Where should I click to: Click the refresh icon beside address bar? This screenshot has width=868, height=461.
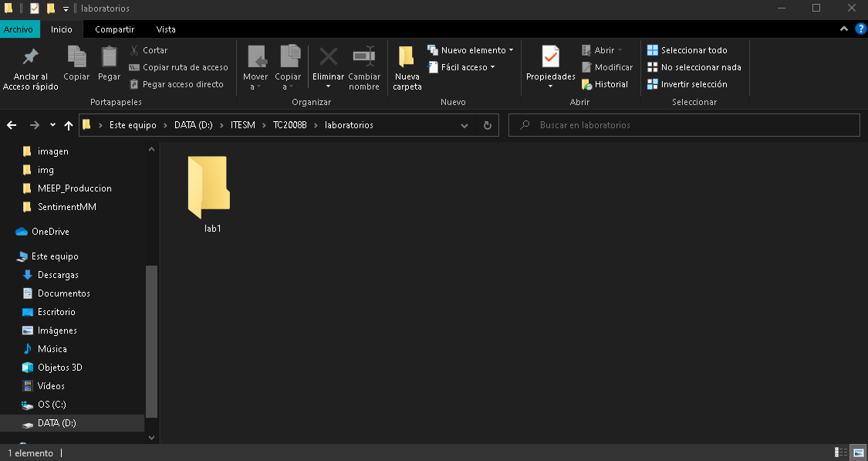pyautogui.click(x=487, y=125)
